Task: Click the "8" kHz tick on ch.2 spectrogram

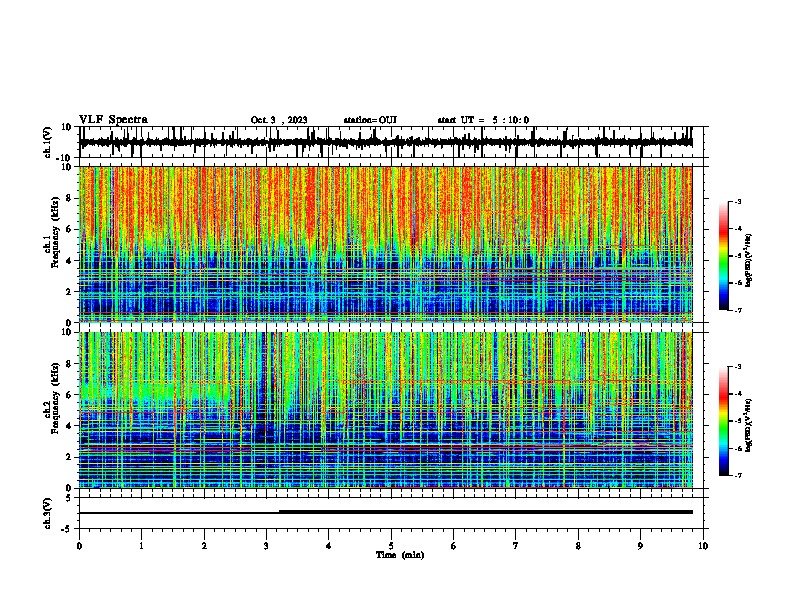Action: (x=69, y=364)
